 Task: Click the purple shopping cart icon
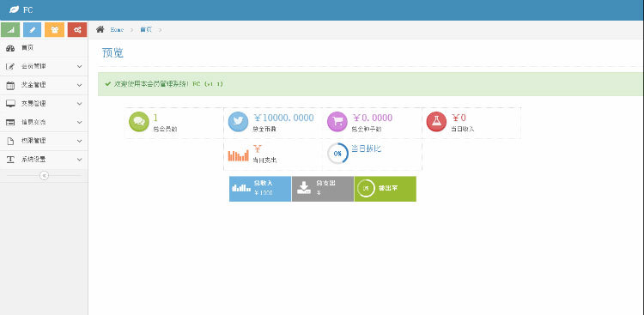click(337, 122)
